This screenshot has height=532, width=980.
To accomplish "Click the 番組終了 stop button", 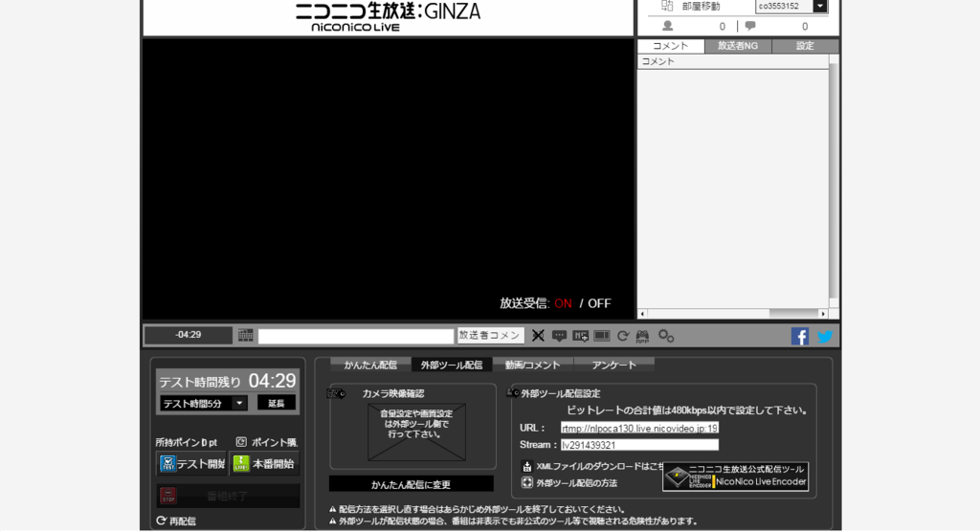I will 228,496.
